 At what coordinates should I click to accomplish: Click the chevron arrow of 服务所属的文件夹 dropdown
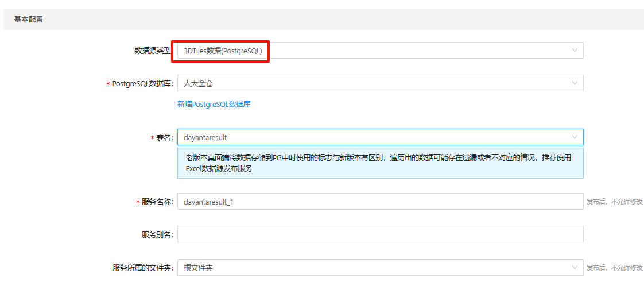(x=575, y=268)
